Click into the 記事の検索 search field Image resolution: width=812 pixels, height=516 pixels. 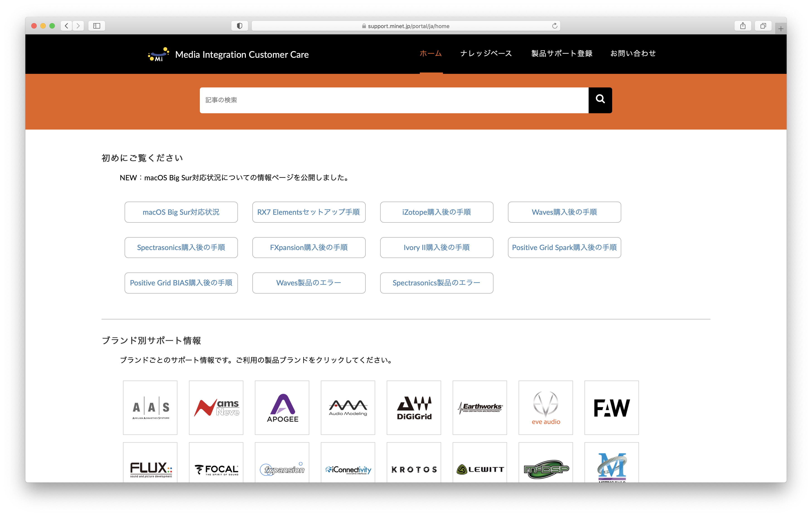click(394, 100)
